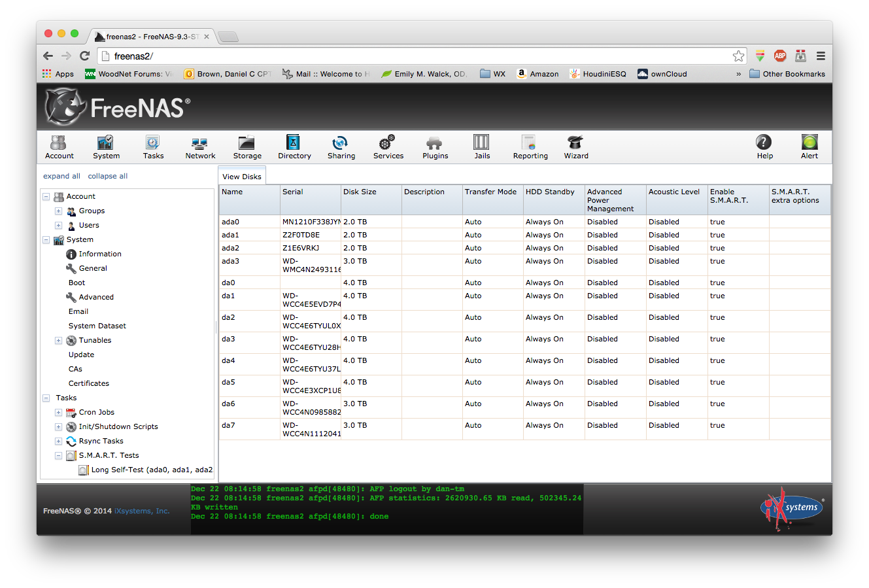
Task: Expand the Groups tree node
Action: (x=58, y=211)
